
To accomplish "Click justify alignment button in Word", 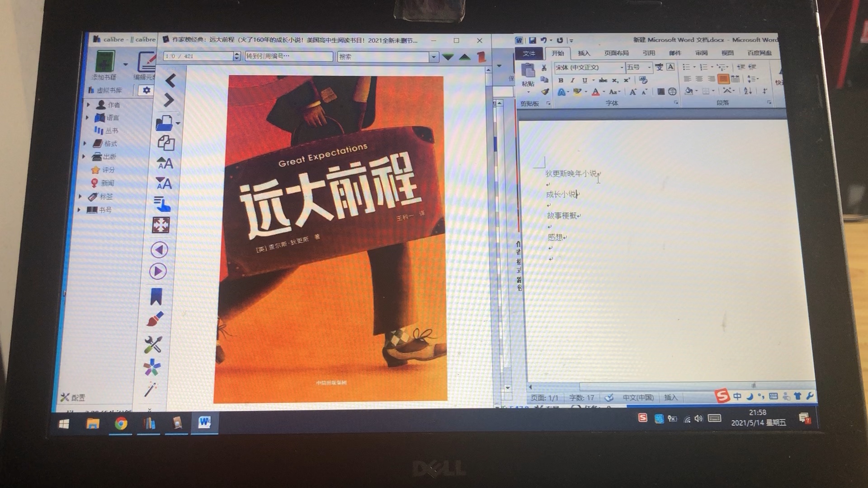I will tap(723, 79).
